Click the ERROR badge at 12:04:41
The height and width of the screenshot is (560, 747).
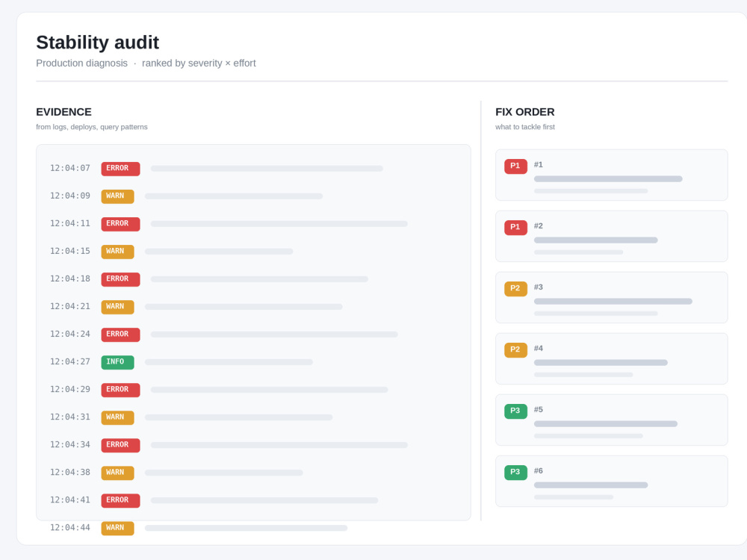pos(120,500)
